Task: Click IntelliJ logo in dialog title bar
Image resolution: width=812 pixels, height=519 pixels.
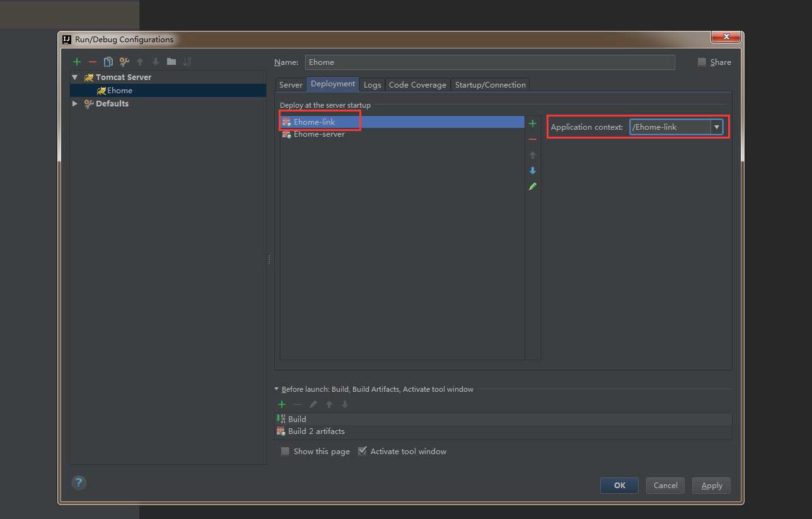Action: click(x=66, y=39)
